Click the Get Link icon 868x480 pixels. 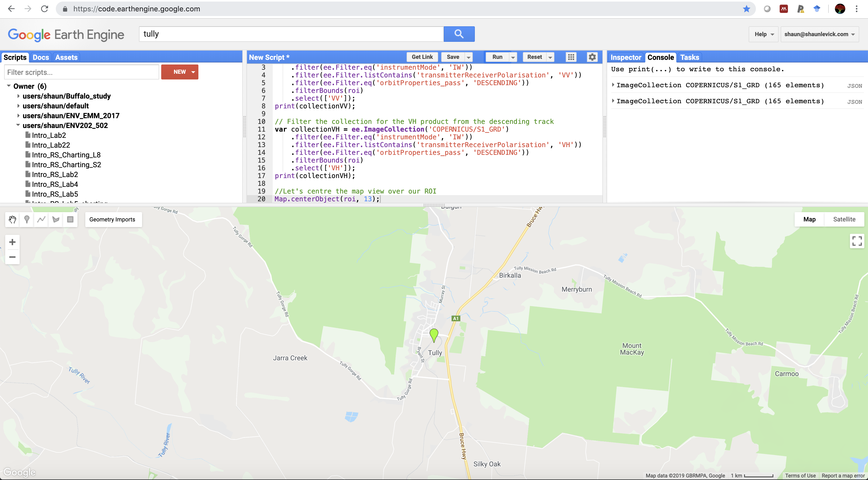tap(422, 57)
